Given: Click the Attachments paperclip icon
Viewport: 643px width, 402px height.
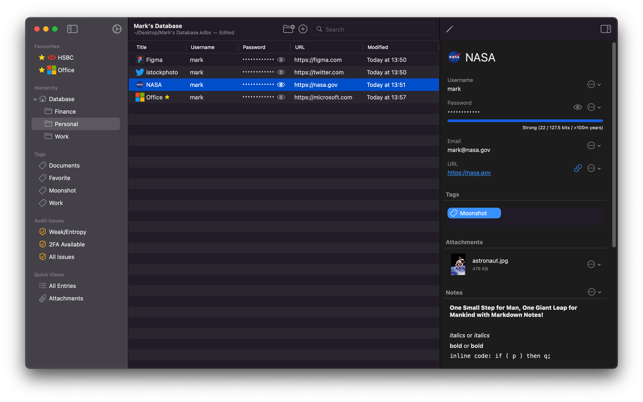Looking at the screenshot, I should (42, 298).
